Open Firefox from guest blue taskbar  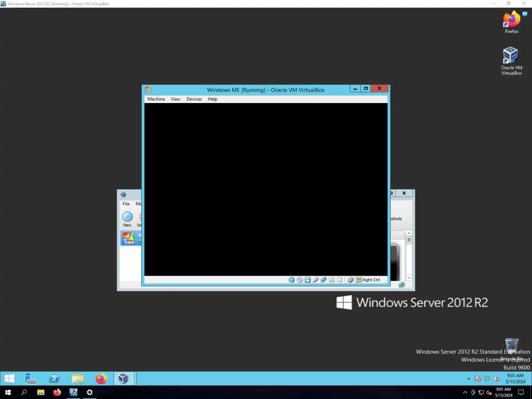[101, 378]
